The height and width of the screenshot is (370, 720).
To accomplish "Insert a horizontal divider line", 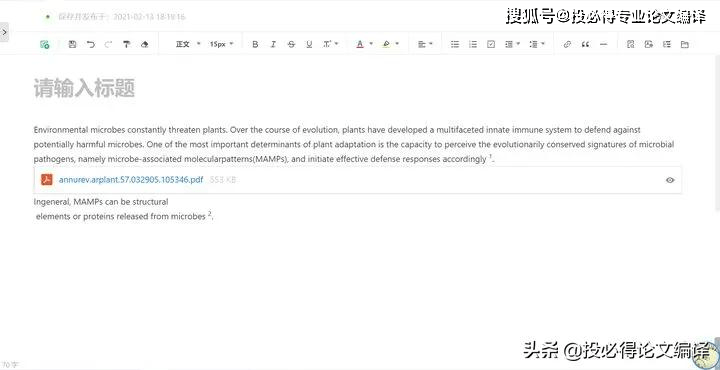I will (x=603, y=45).
